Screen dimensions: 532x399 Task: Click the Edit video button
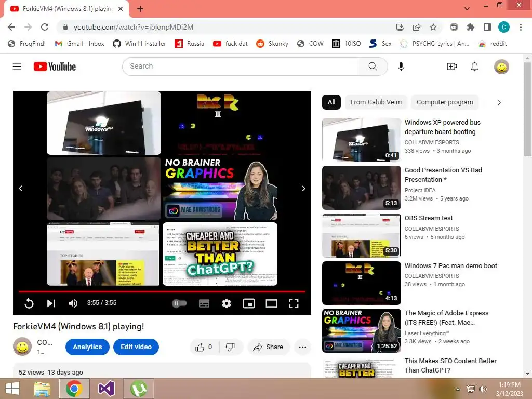(x=136, y=347)
